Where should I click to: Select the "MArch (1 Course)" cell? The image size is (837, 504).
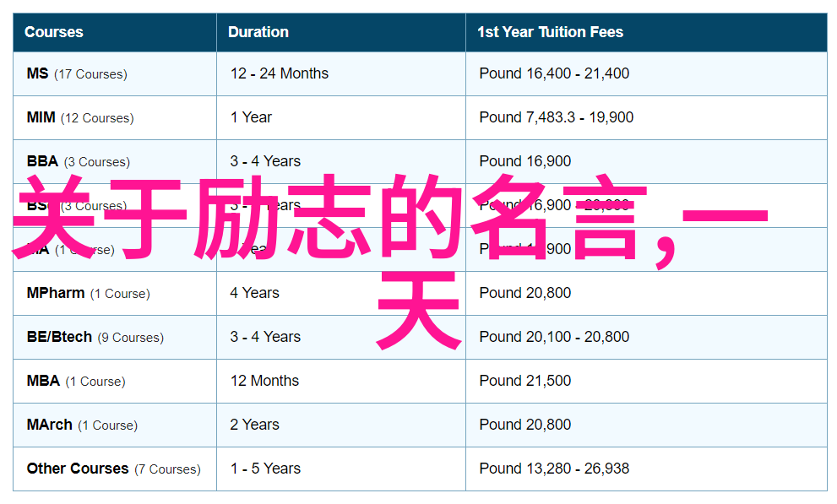(115, 425)
